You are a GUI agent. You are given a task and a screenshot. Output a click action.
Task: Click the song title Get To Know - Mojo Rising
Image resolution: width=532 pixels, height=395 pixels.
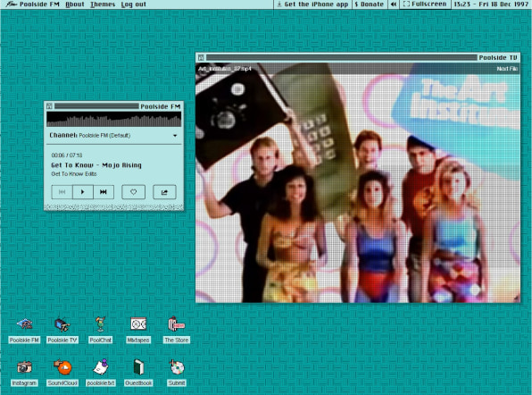pyautogui.click(x=96, y=165)
